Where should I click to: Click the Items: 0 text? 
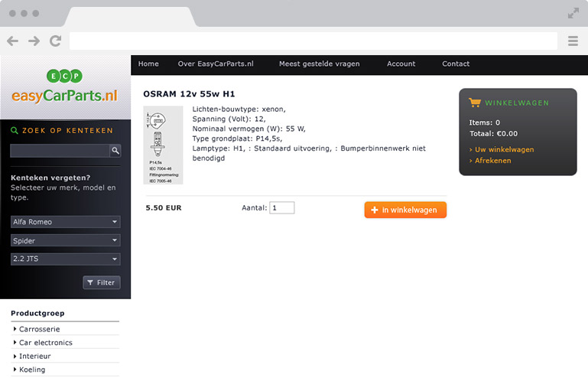coord(485,122)
